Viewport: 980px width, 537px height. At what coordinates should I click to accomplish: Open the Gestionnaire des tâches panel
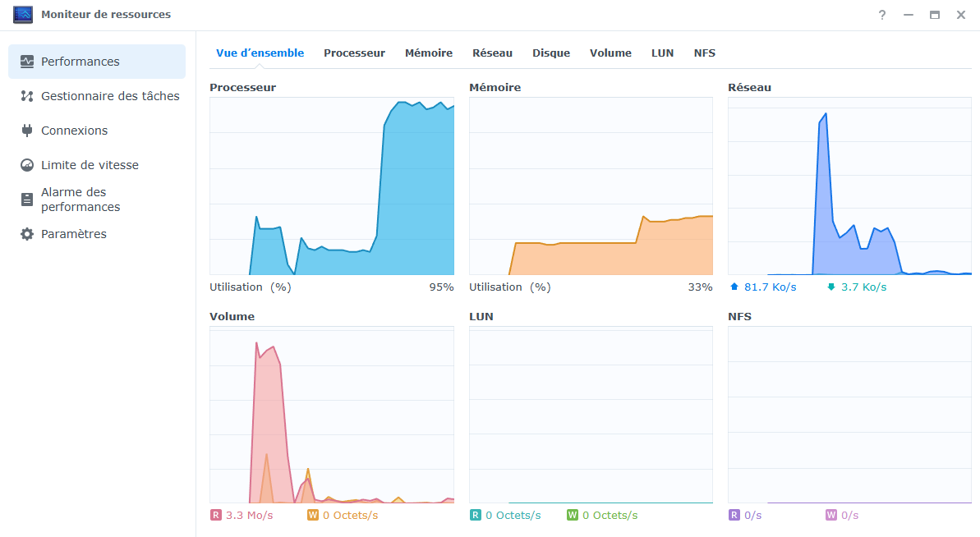[x=109, y=95]
